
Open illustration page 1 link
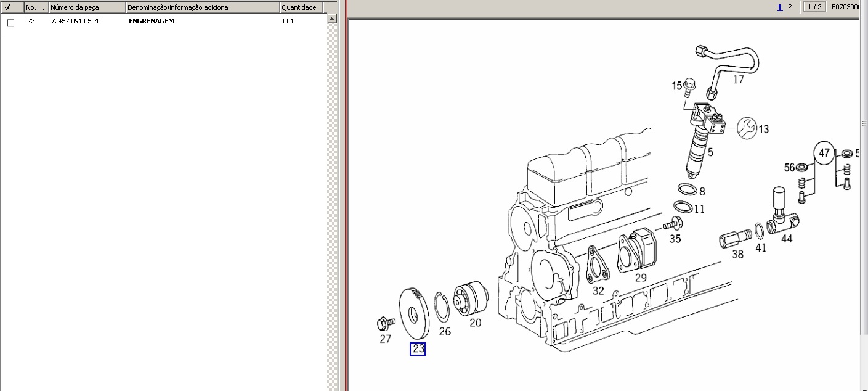pos(779,7)
